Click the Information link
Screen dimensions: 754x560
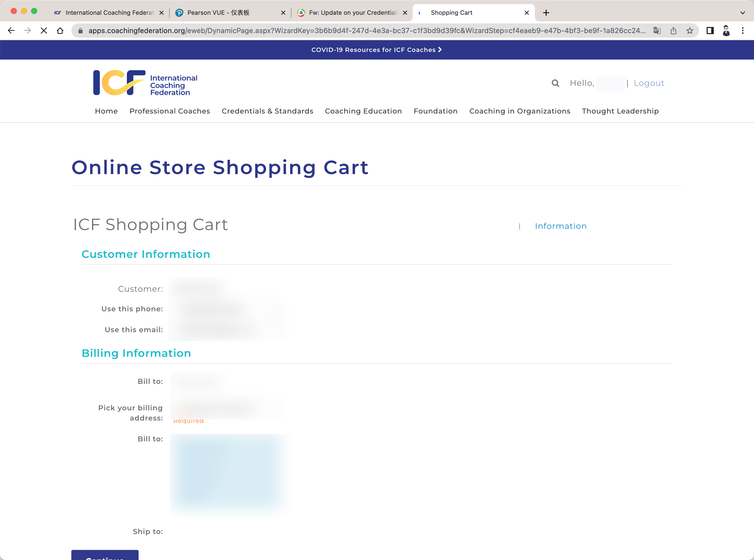(x=560, y=226)
